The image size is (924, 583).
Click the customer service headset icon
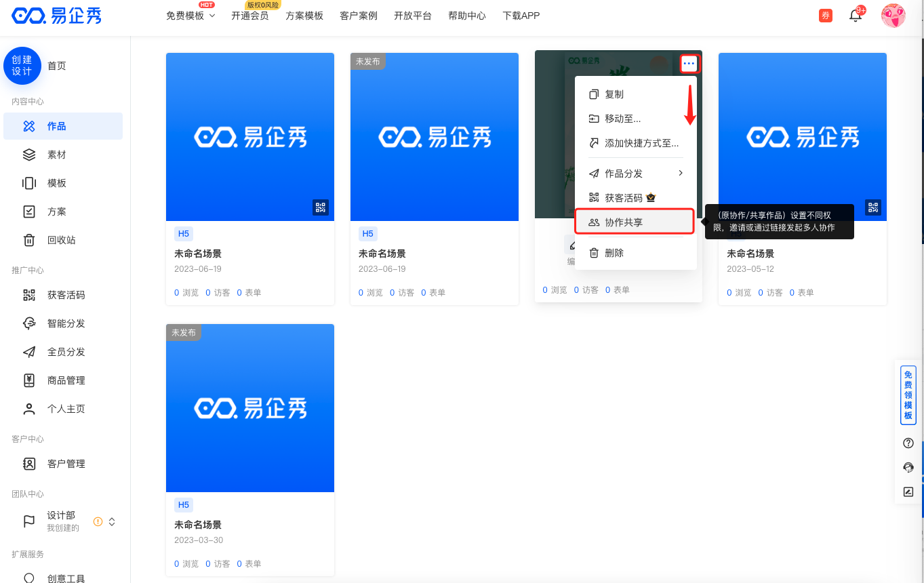[x=908, y=467]
